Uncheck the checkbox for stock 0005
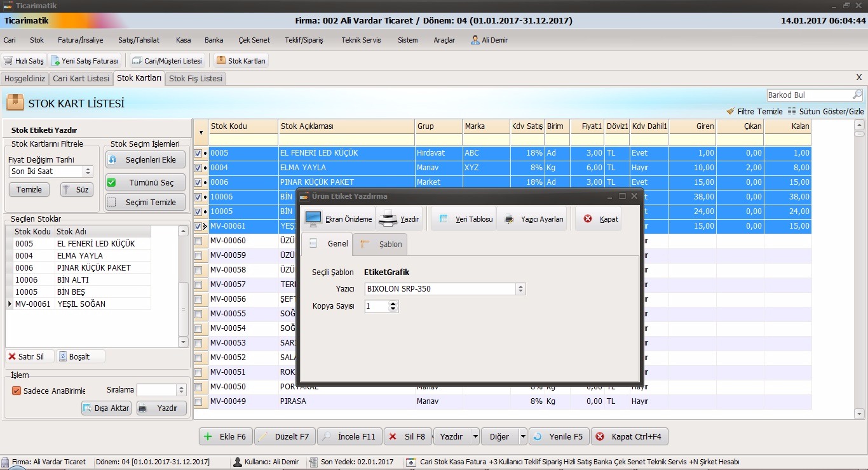This screenshot has width=868, height=470. [198, 153]
